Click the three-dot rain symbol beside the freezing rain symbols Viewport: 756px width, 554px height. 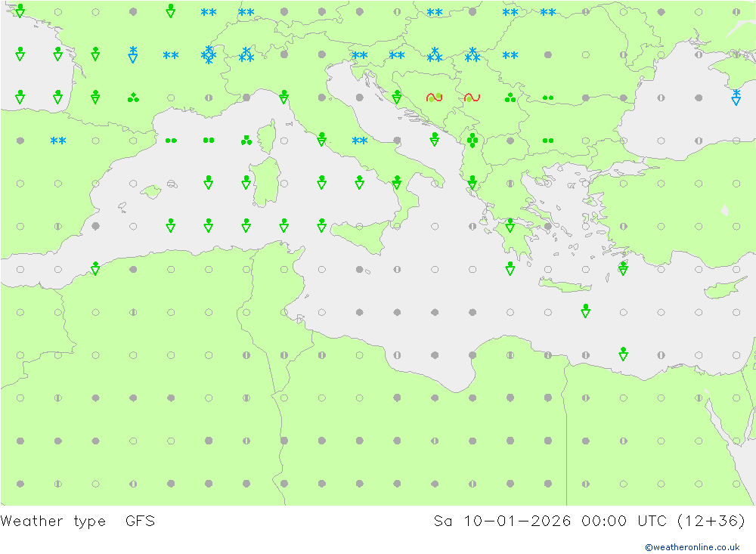pos(510,98)
